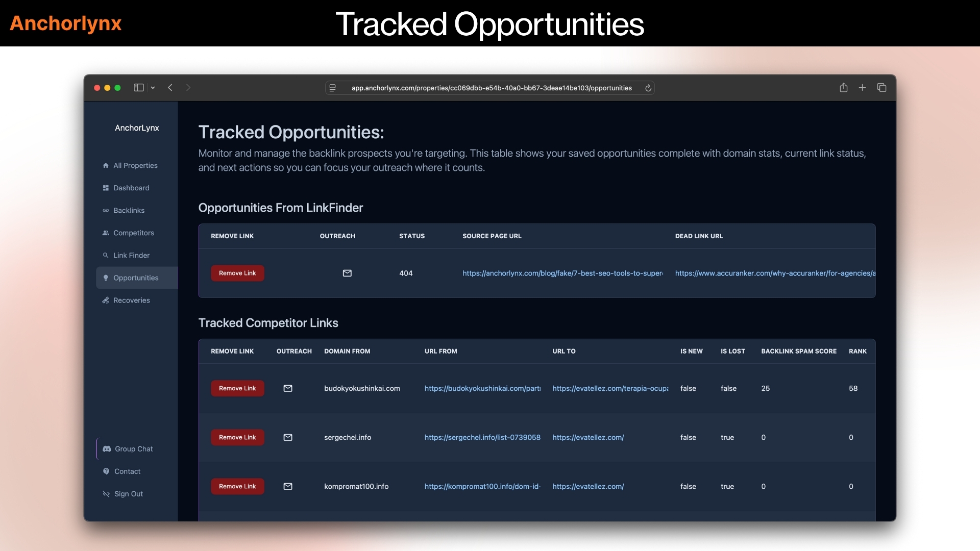Viewport: 980px width, 551px height.
Task: Select the Competitors people icon in sidebar
Action: coord(106,233)
